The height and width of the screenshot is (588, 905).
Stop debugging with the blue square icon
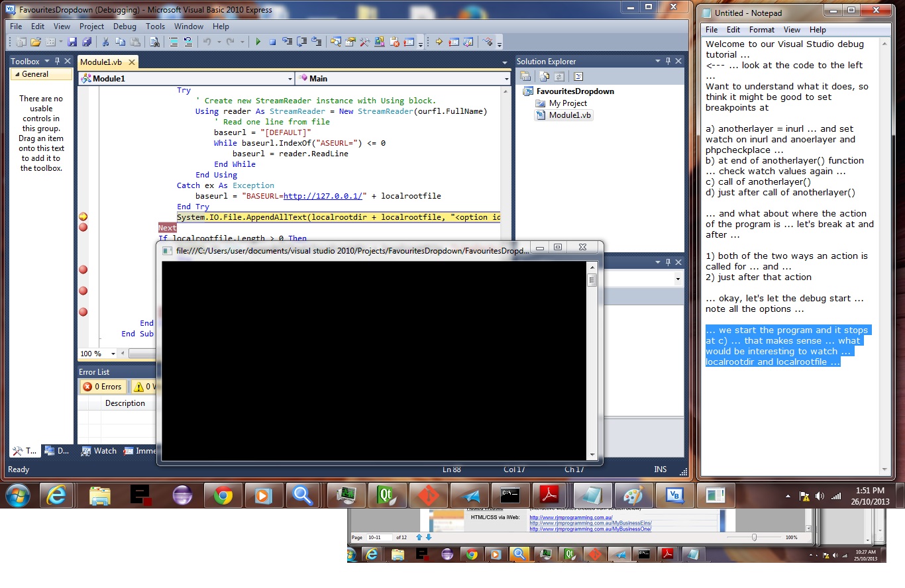tap(272, 42)
